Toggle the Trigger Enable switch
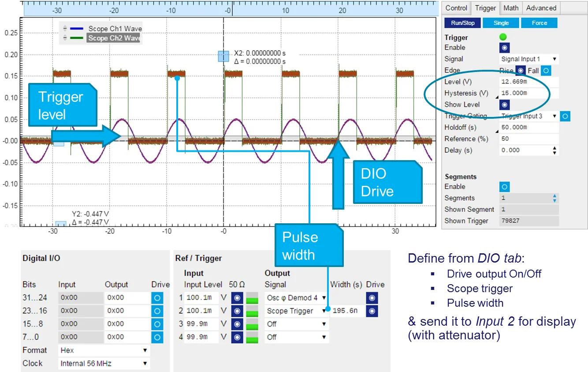Screen dimensions: 588x372 (504, 48)
